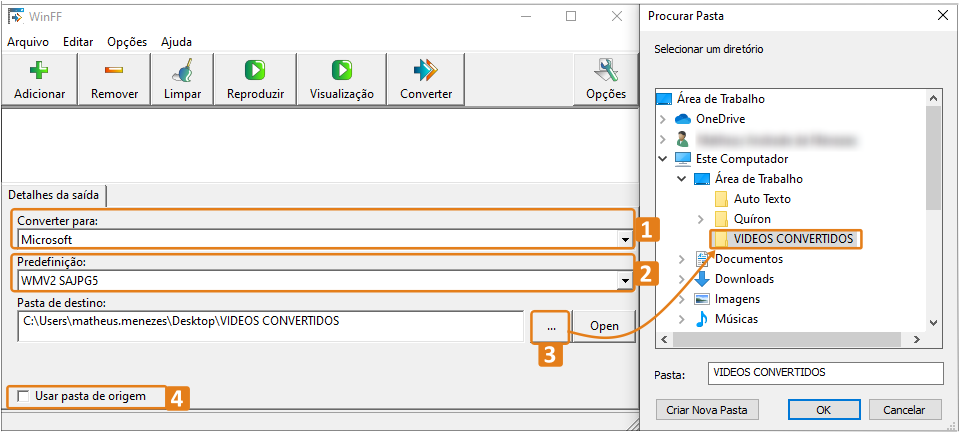Click the folder tree vertical scrollbar thumb
Screen dimensions: 959x432
pyautogui.click(x=932, y=157)
